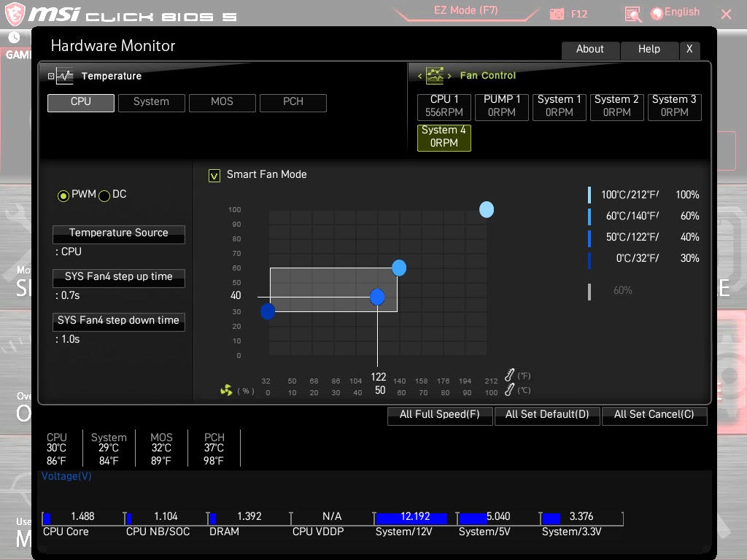Select the System 1 fan

(560, 106)
